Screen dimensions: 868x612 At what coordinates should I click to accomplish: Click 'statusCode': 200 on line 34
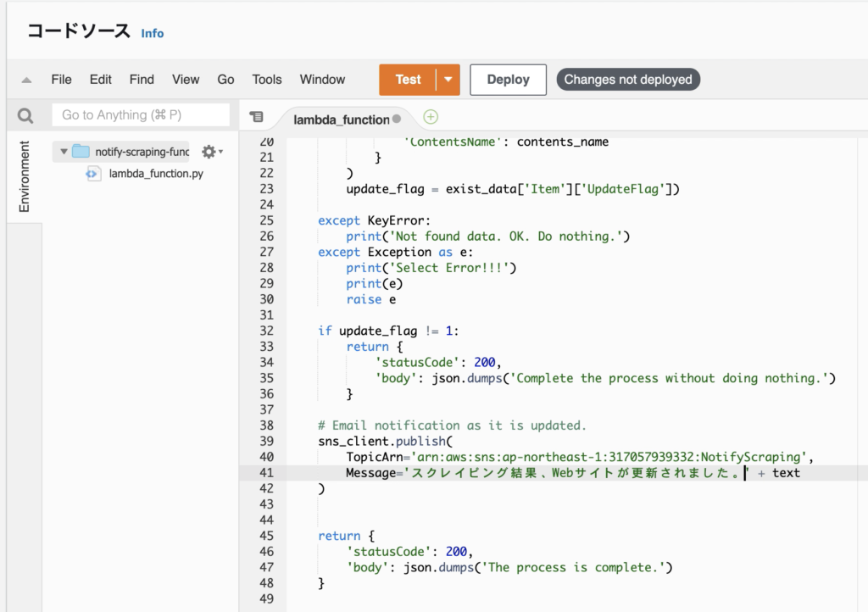[x=438, y=363]
